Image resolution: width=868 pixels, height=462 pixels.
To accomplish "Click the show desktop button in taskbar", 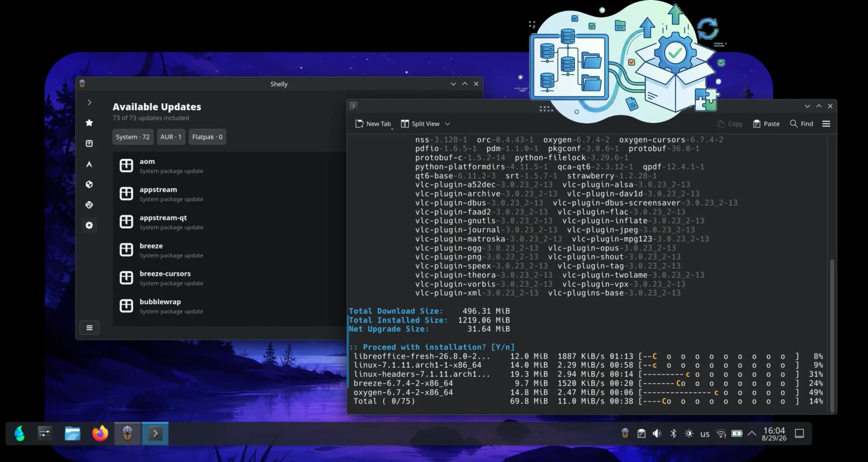I will click(x=799, y=433).
